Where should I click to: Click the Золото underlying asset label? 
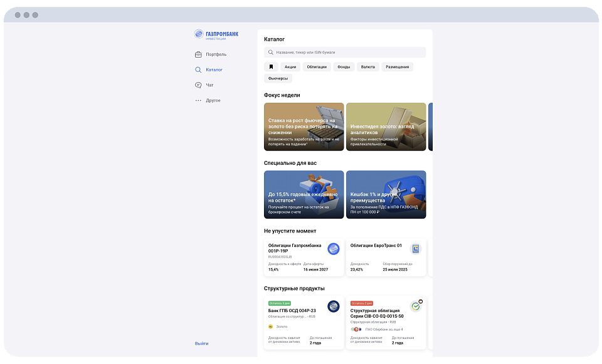pyautogui.click(x=282, y=327)
